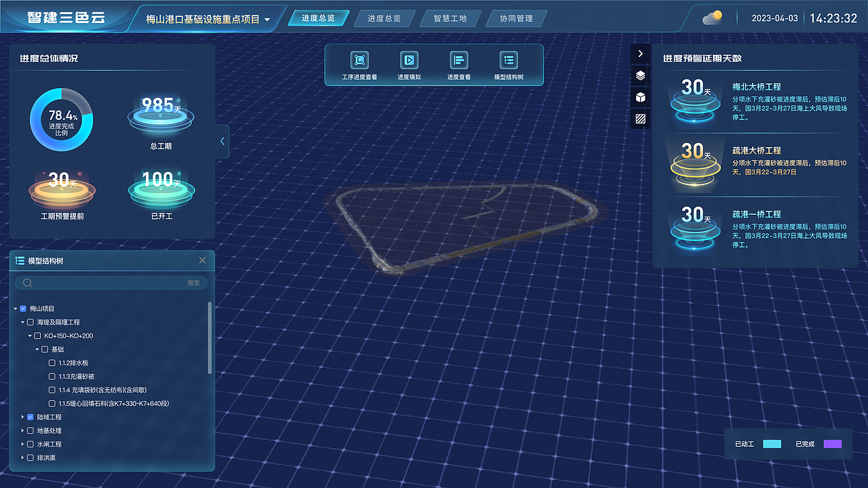The image size is (868, 488).
Task: Collapse left panel with chevron handle
Action: [x=222, y=142]
